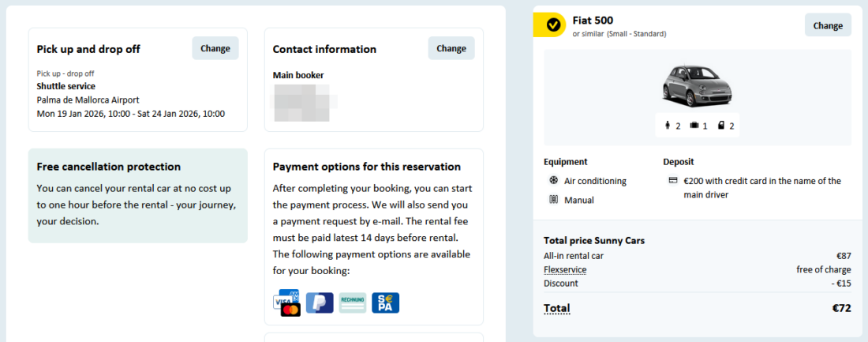Screen dimensions: 868x342
Task: Click the deposit credit card icon
Action: [x=673, y=181]
